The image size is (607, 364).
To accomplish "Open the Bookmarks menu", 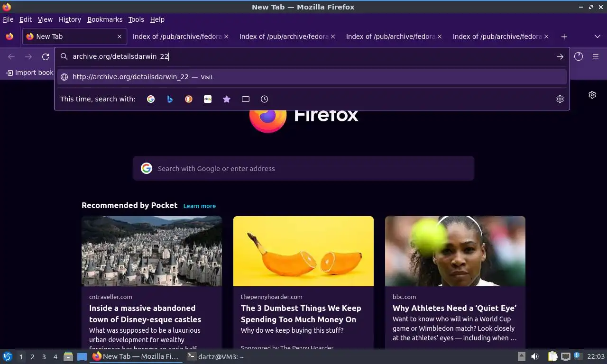I will point(105,19).
